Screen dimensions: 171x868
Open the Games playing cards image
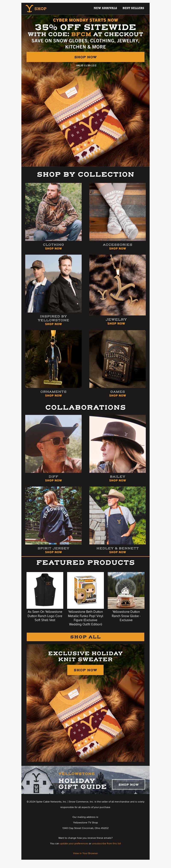click(x=117, y=359)
